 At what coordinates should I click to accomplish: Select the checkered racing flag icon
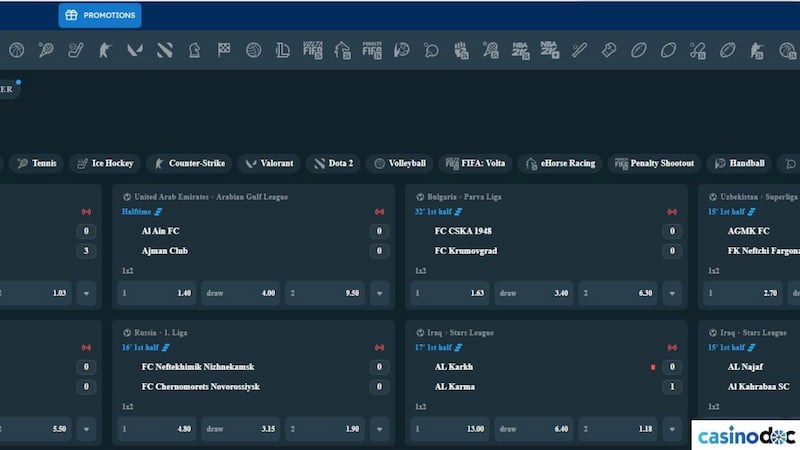[x=224, y=50]
